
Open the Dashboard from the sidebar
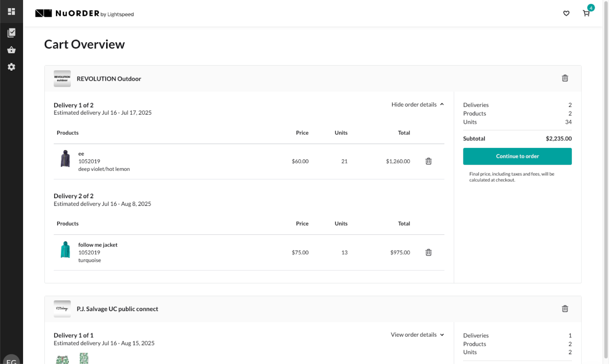tap(11, 11)
